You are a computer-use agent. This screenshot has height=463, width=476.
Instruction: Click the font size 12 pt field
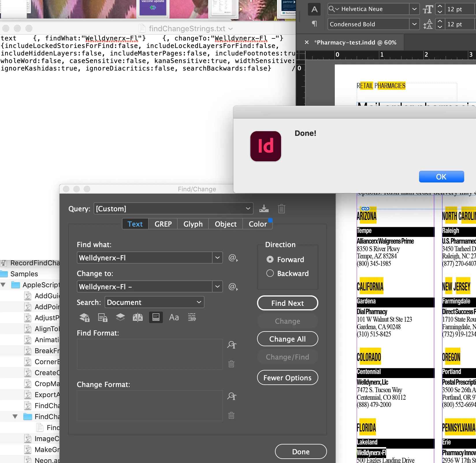click(x=460, y=9)
